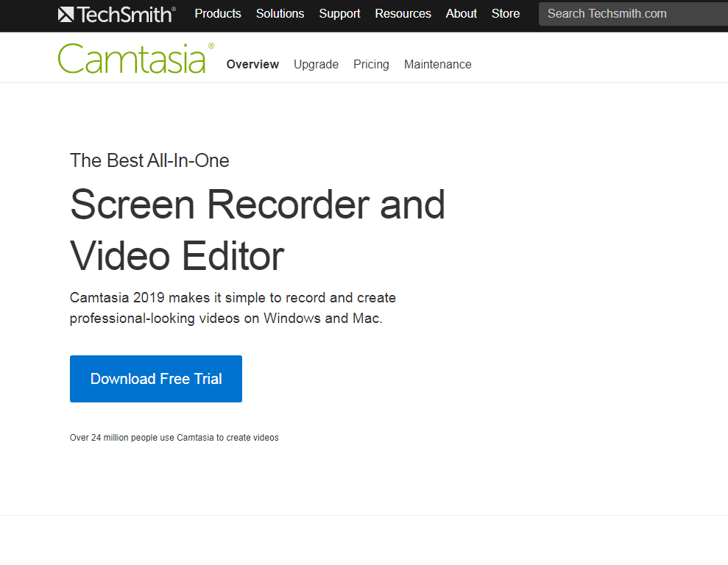This screenshot has width=728, height=565.
Task: Click 'Over 24 million people use Camtasia' text
Action: [174, 438]
